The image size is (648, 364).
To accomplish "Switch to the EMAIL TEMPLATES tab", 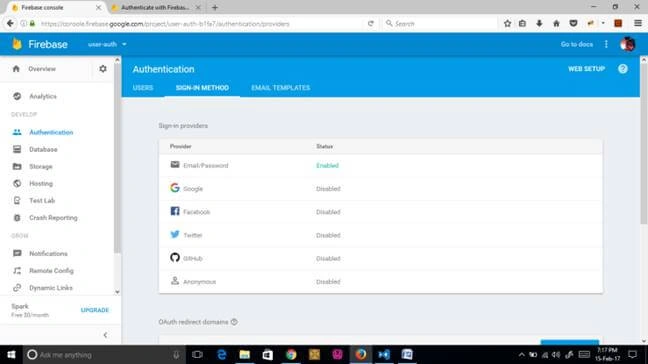I will click(x=281, y=88).
